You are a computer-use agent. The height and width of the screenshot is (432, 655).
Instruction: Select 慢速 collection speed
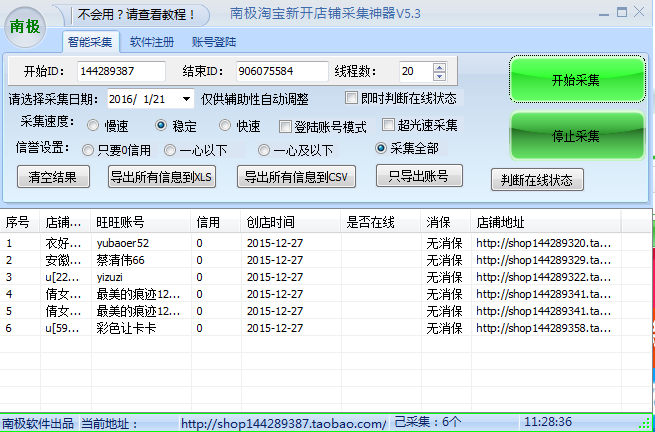click(x=93, y=126)
